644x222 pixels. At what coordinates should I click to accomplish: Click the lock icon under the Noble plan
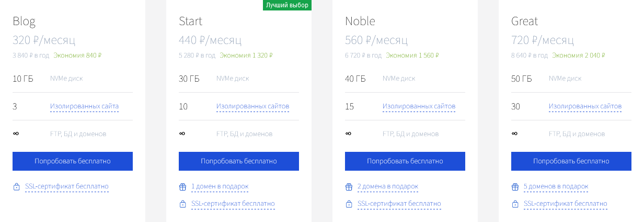point(349,204)
